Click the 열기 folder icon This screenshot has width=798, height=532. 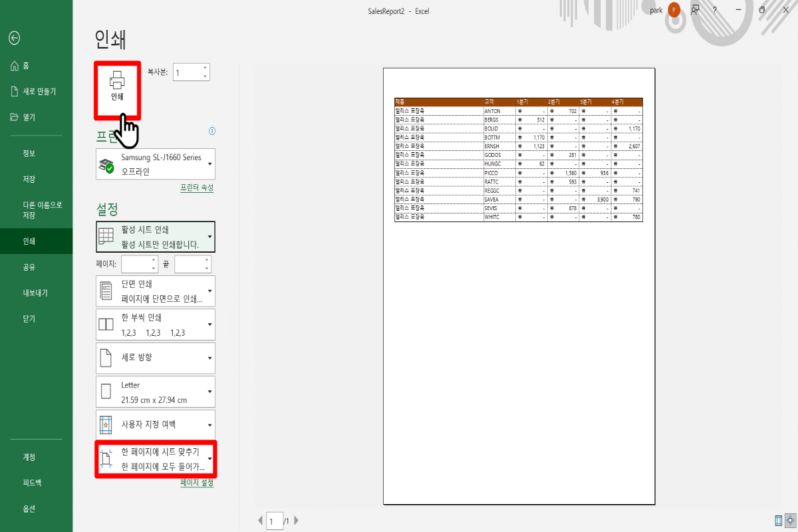click(x=14, y=117)
